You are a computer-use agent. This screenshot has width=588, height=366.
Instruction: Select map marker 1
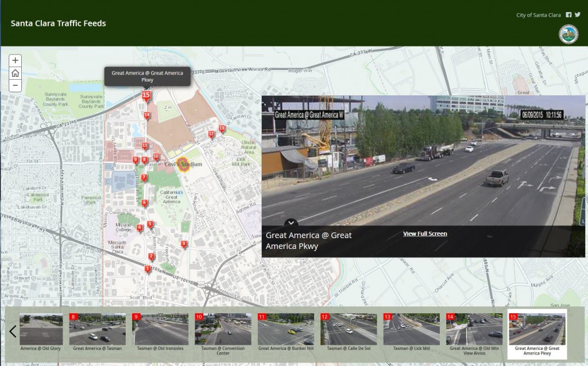pyautogui.click(x=148, y=269)
